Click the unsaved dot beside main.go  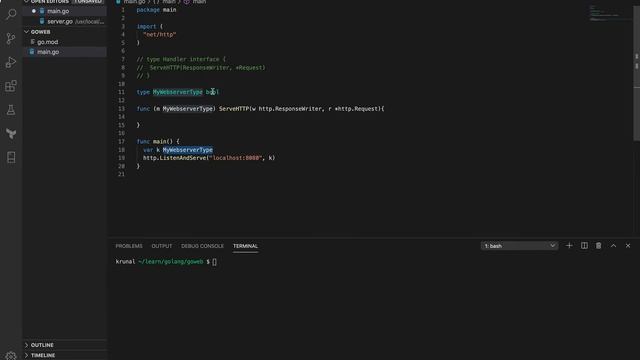coord(34,11)
